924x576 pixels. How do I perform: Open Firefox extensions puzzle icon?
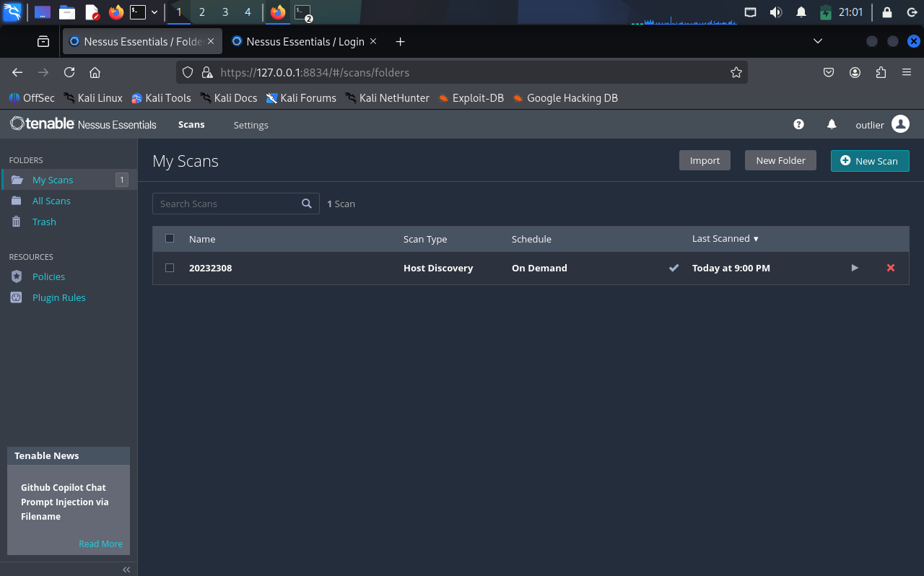point(881,72)
